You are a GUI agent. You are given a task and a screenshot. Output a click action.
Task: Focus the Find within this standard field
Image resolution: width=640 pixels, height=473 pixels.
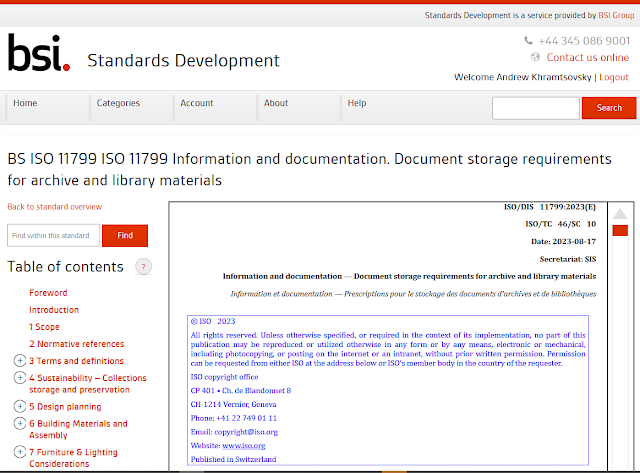(x=53, y=235)
